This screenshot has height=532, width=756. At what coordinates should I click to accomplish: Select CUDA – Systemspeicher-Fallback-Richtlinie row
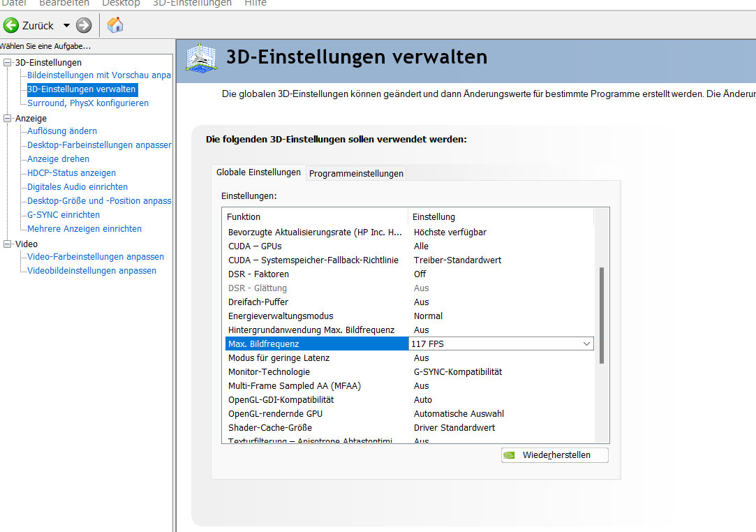tap(409, 260)
